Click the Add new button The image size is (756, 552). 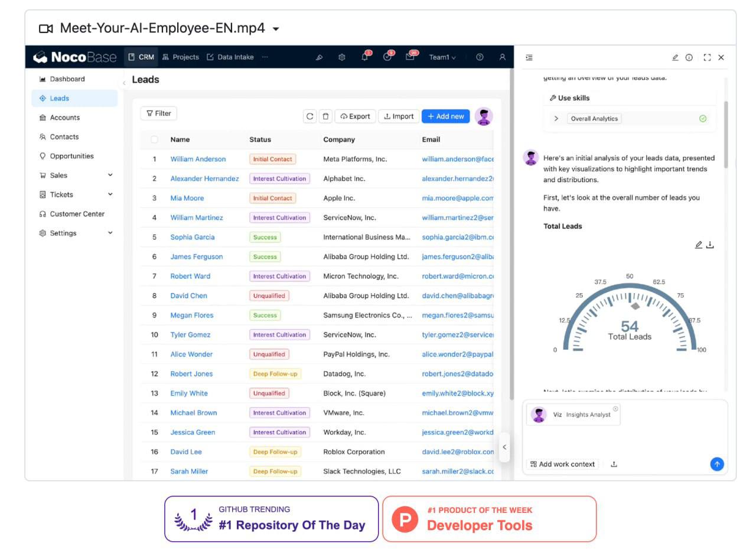pos(445,116)
